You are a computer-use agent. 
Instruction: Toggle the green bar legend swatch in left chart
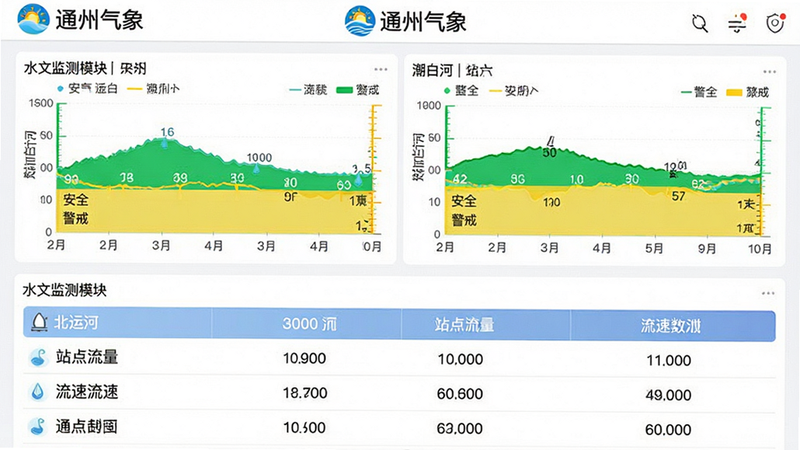[x=344, y=90]
